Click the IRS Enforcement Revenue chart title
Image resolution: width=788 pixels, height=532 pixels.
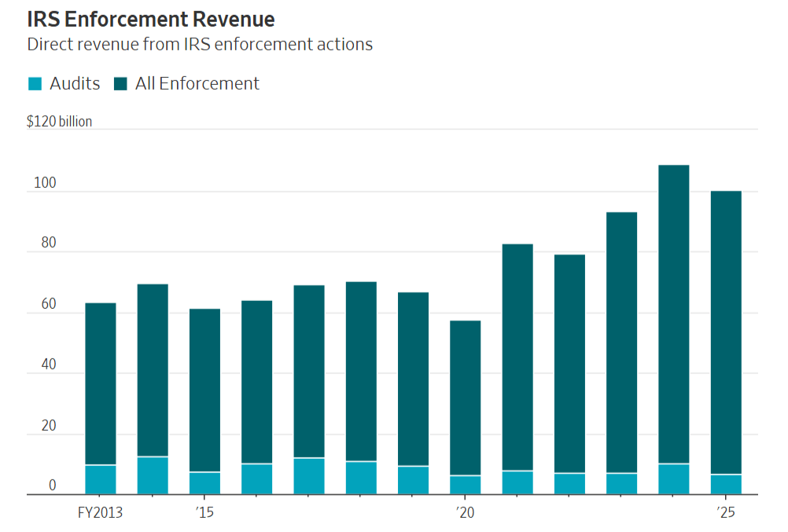[151, 19]
